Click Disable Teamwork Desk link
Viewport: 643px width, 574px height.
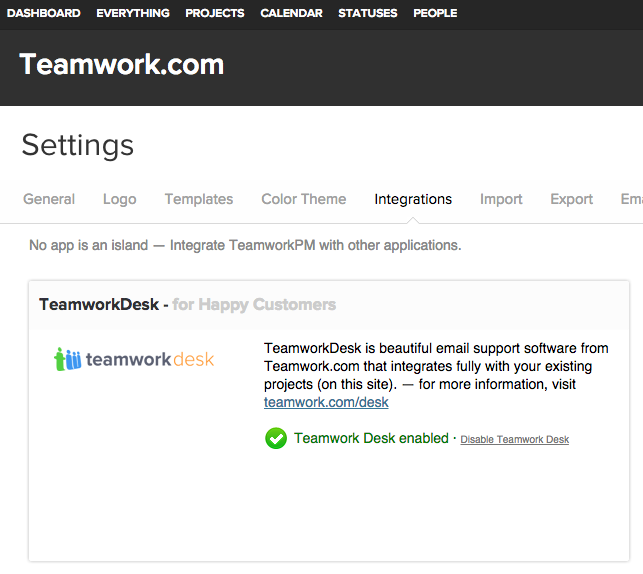(x=515, y=440)
